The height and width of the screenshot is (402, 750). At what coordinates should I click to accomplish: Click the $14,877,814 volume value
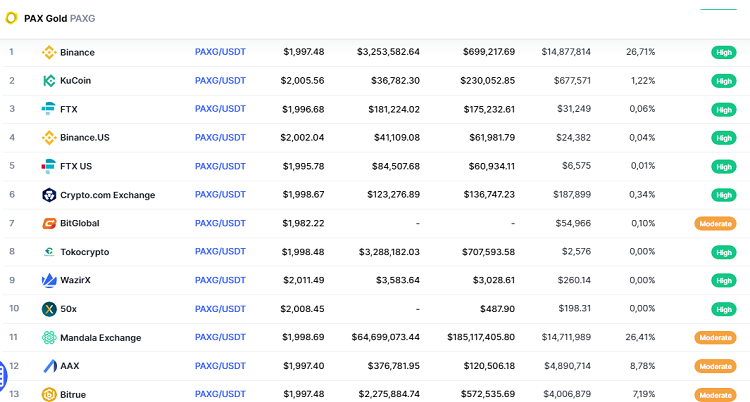tap(566, 52)
